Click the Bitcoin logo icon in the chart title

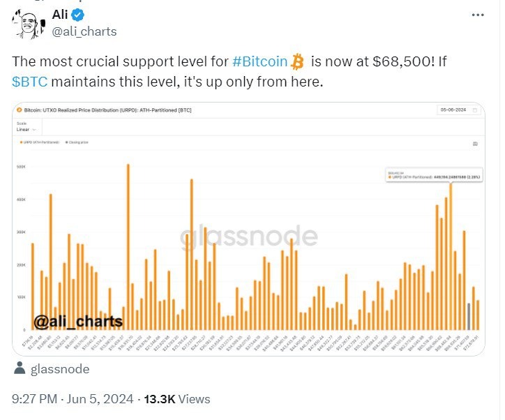click(20, 110)
